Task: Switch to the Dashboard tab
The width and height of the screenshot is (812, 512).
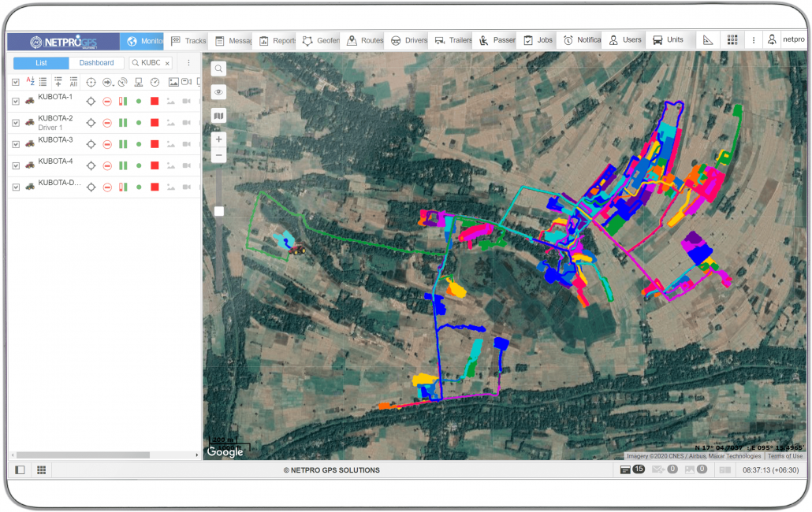Action: tap(96, 62)
